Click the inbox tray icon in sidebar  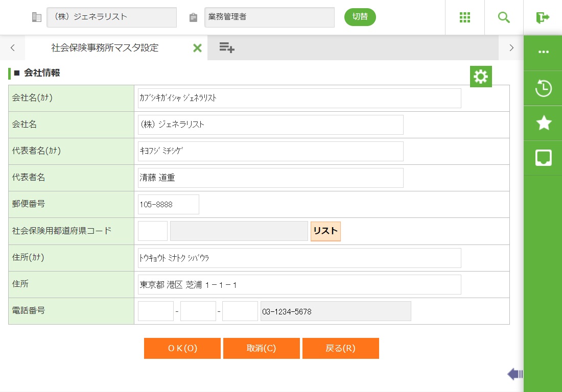pos(543,158)
